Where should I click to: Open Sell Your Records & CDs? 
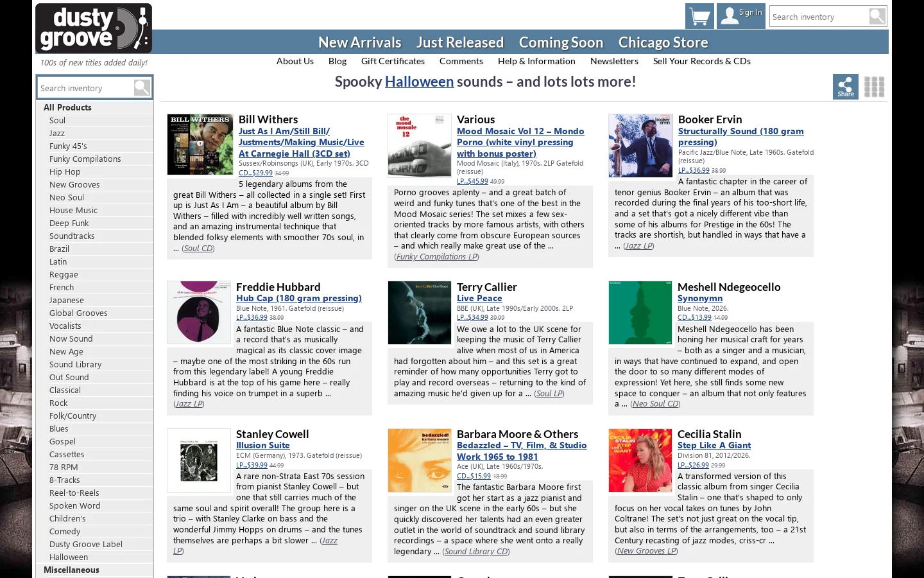pyautogui.click(x=702, y=61)
